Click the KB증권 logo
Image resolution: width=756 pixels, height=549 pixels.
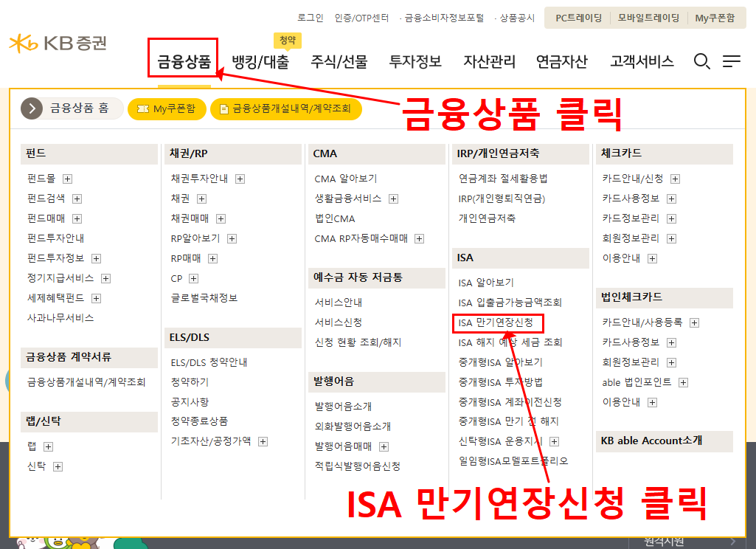coord(58,44)
